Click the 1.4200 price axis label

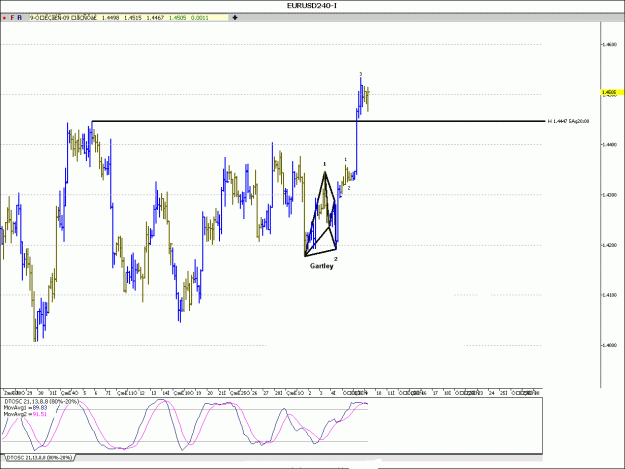(x=609, y=245)
